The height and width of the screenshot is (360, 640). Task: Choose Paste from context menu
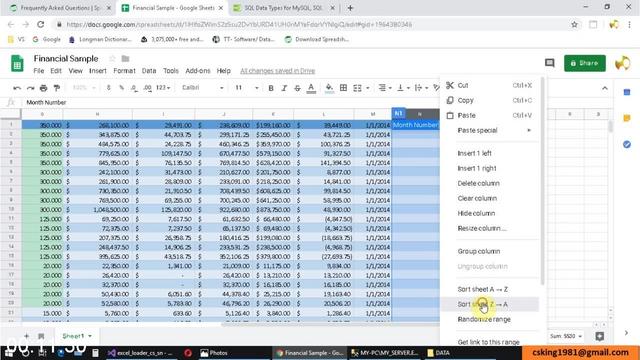[x=490, y=116]
